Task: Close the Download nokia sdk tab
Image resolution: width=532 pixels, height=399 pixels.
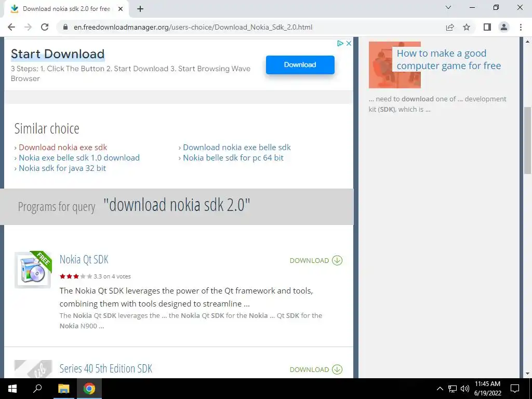Action: (121, 9)
